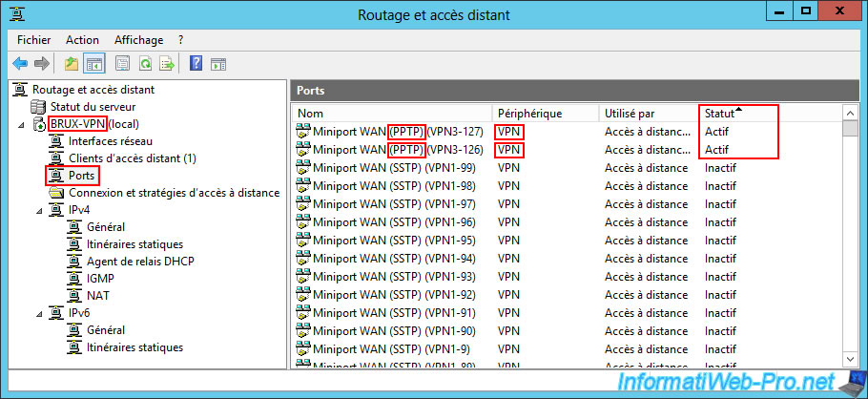Open the Fichier menu
The width and height of the screenshot is (868, 399).
[x=33, y=39]
